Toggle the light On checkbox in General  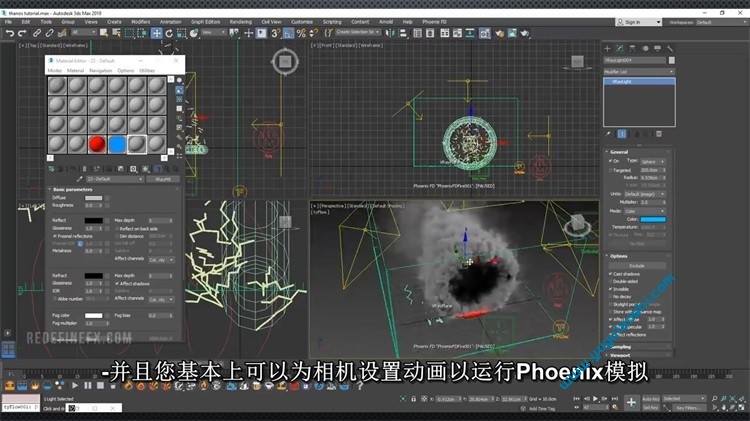[610, 161]
